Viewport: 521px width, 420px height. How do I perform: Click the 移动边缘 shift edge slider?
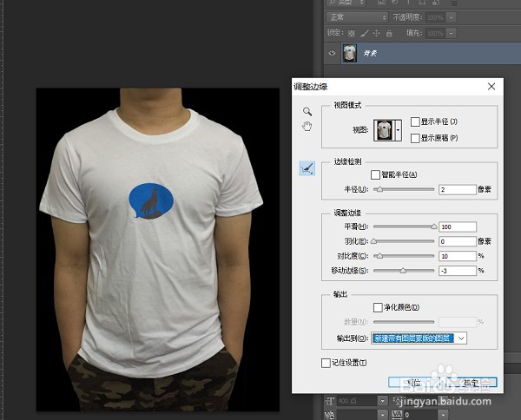[x=404, y=271]
